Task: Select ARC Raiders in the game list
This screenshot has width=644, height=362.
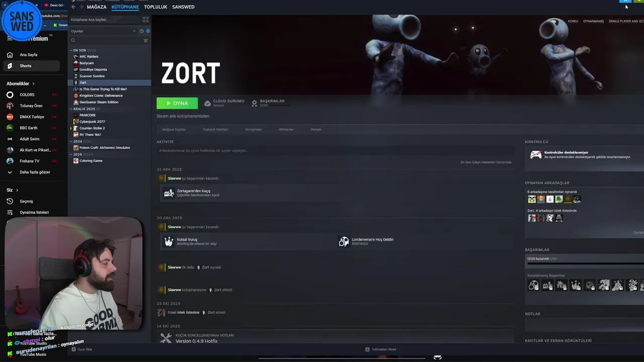Action: click(89, 56)
